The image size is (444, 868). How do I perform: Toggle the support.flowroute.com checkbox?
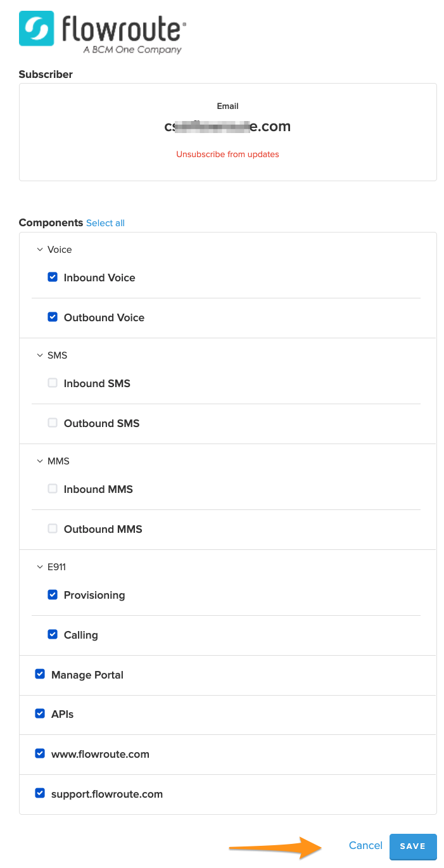click(40, 793)
